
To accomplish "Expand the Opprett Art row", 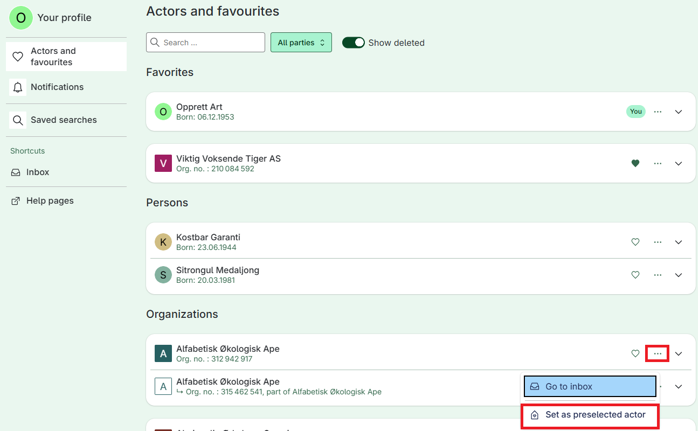I will point(678,112).
